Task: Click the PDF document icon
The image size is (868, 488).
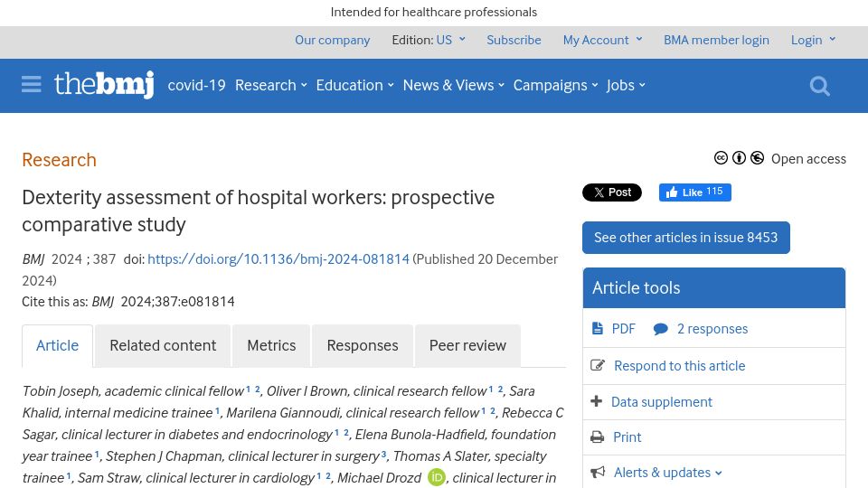Action: (x=598, y=329)
